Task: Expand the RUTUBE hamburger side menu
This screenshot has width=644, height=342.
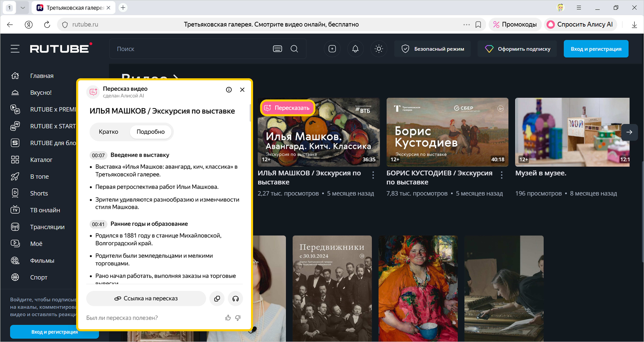Action: [x=15, y=49]
